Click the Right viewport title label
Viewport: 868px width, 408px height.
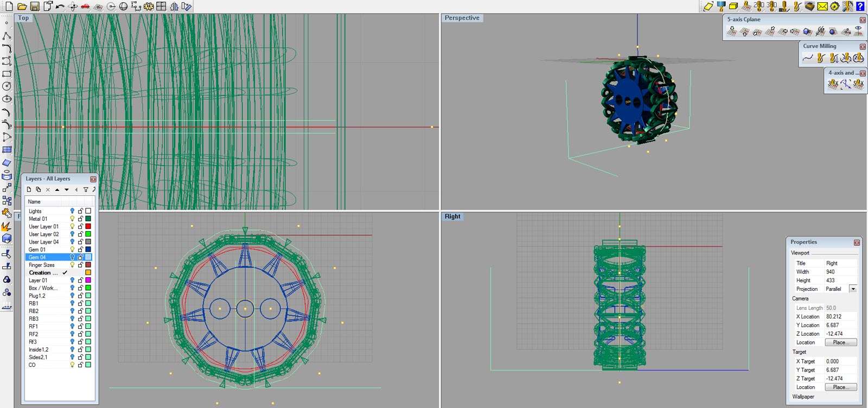click(452, 216)
